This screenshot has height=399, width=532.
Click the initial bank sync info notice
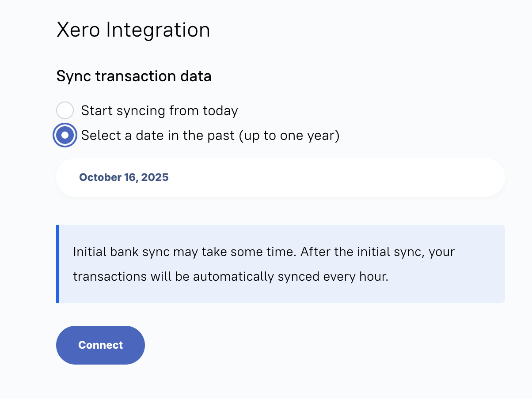281,264
